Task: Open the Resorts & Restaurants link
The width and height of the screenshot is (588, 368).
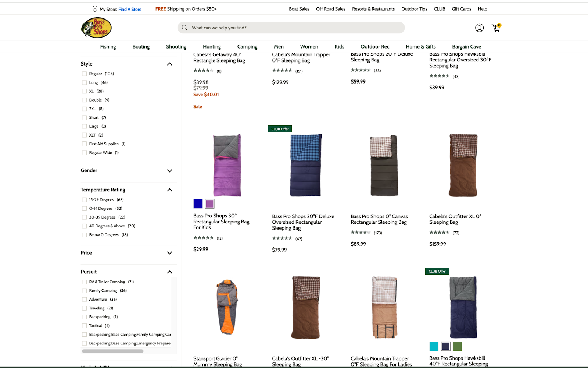Action: point(373,9)
